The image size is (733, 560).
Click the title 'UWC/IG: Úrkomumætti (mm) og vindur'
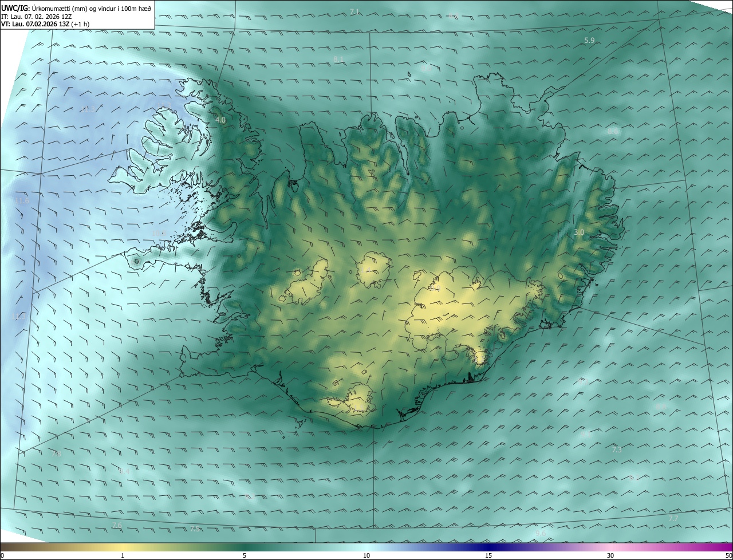pos(76,8)
